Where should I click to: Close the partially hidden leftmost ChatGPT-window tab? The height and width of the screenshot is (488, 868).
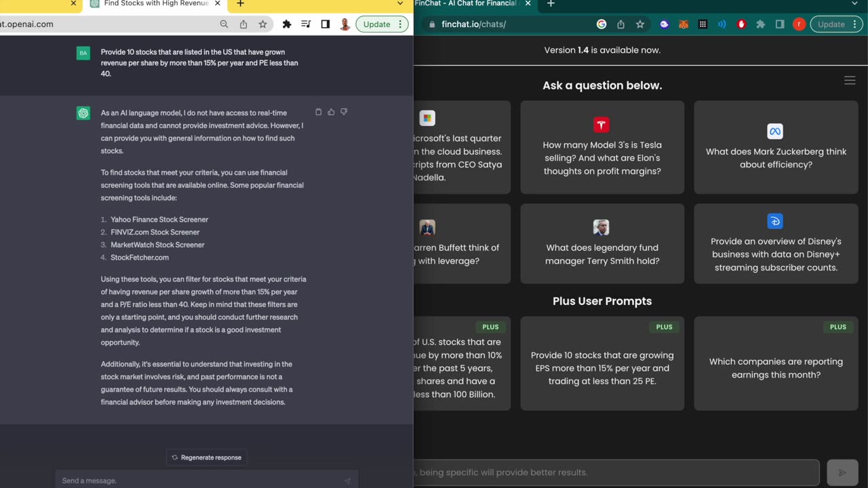73,3
